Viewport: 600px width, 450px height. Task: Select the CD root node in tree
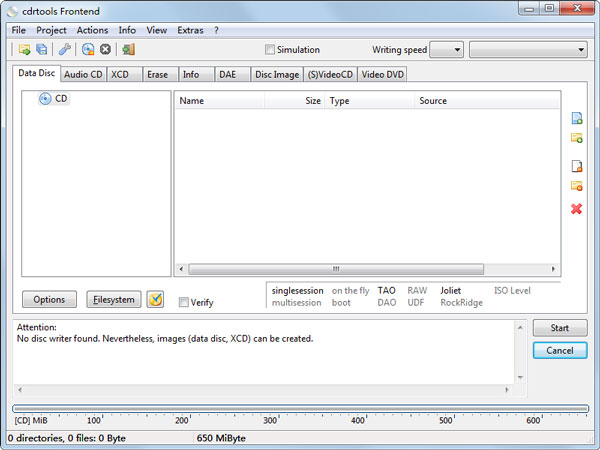tap(54, 99)
